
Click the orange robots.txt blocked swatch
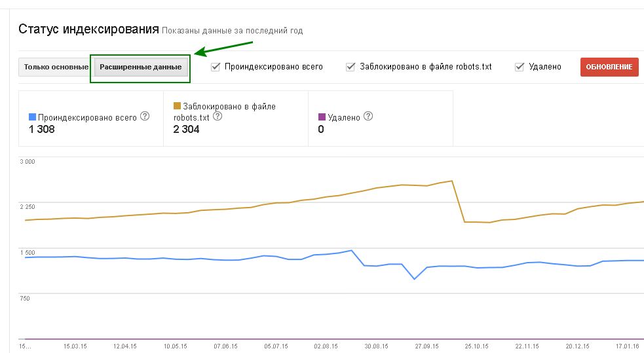click(177, 105)
